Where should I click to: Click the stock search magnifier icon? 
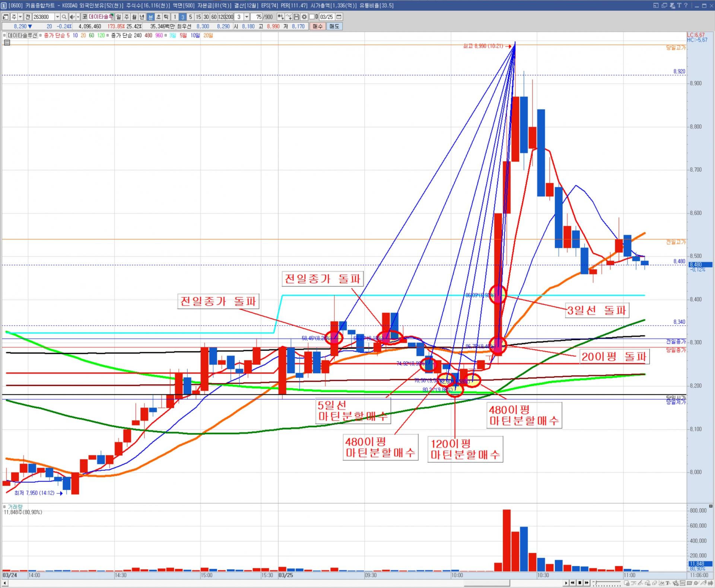64,17
